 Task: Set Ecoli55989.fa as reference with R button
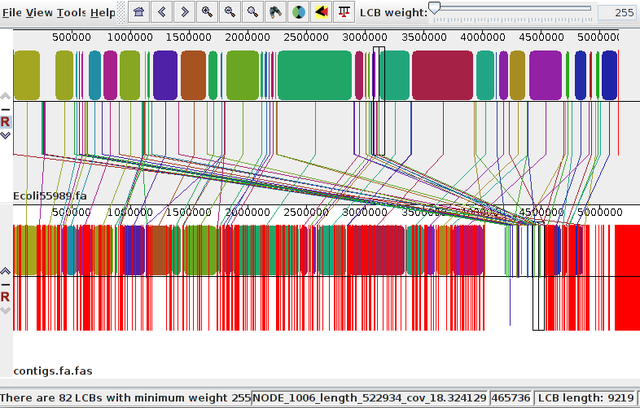[x=5, y=122]
